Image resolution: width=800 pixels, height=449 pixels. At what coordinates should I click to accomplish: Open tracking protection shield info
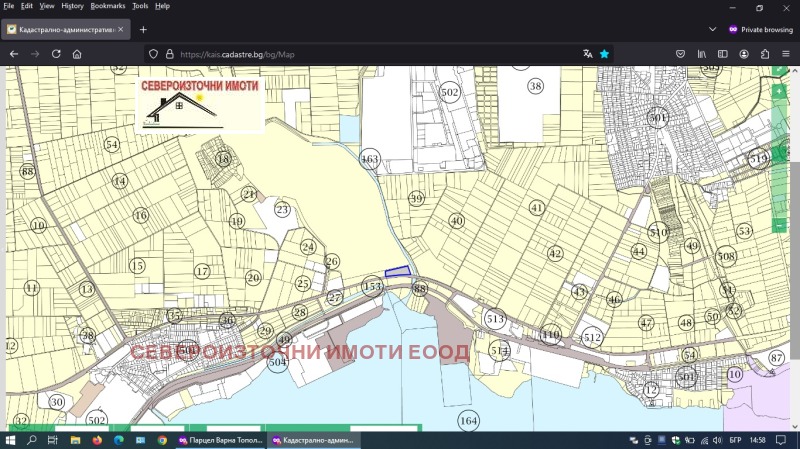point(153,54)
